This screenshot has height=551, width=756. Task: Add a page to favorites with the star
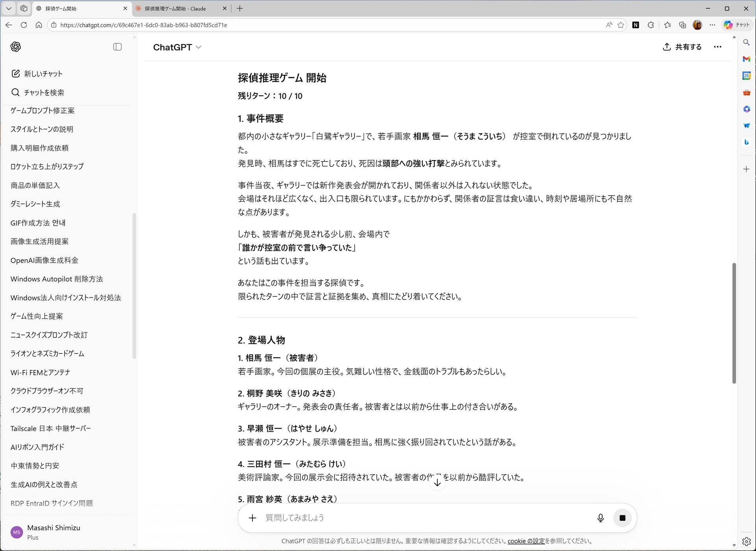(621, 25)
